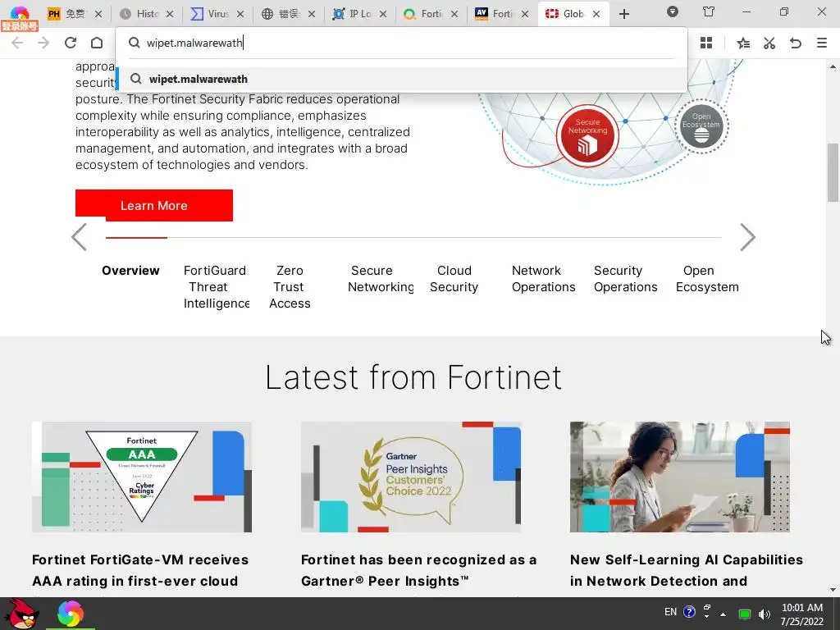Select the Open Ecosystem tab label

(707, 279)
